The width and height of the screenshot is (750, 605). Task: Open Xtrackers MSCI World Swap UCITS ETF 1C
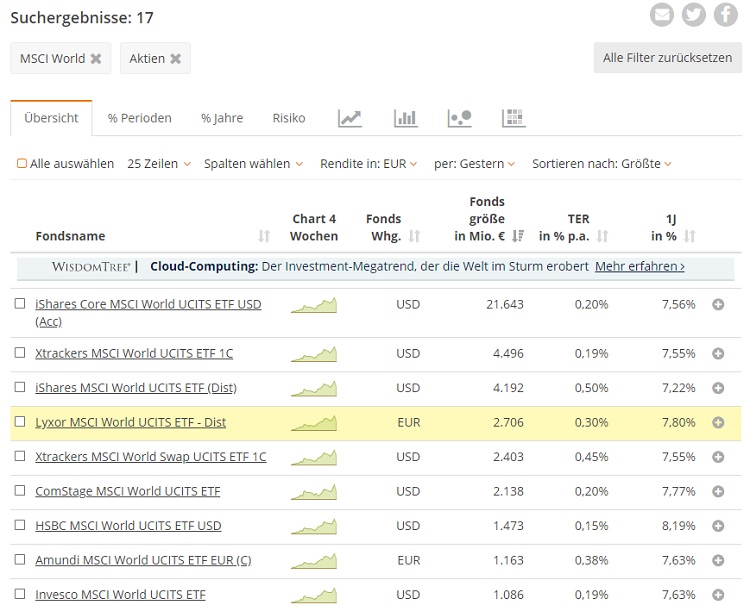click(151, 457)
